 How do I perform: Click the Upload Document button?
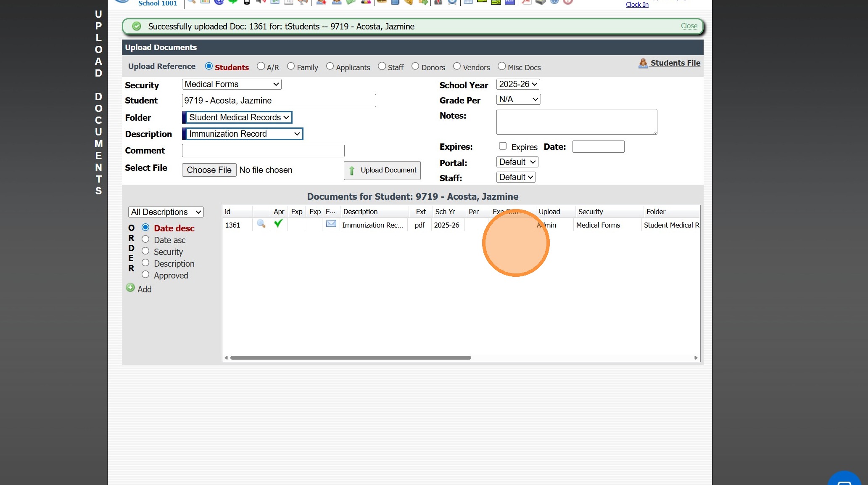[x=382, y=170]
